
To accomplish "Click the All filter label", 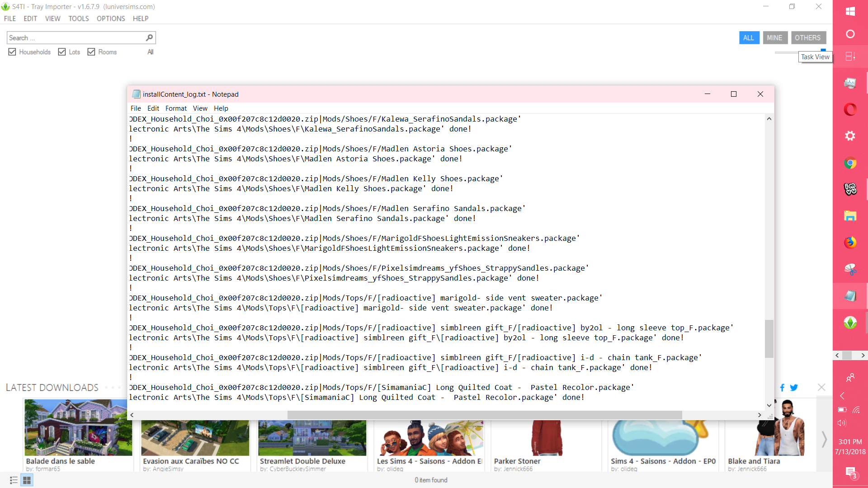I will (150, 52).
